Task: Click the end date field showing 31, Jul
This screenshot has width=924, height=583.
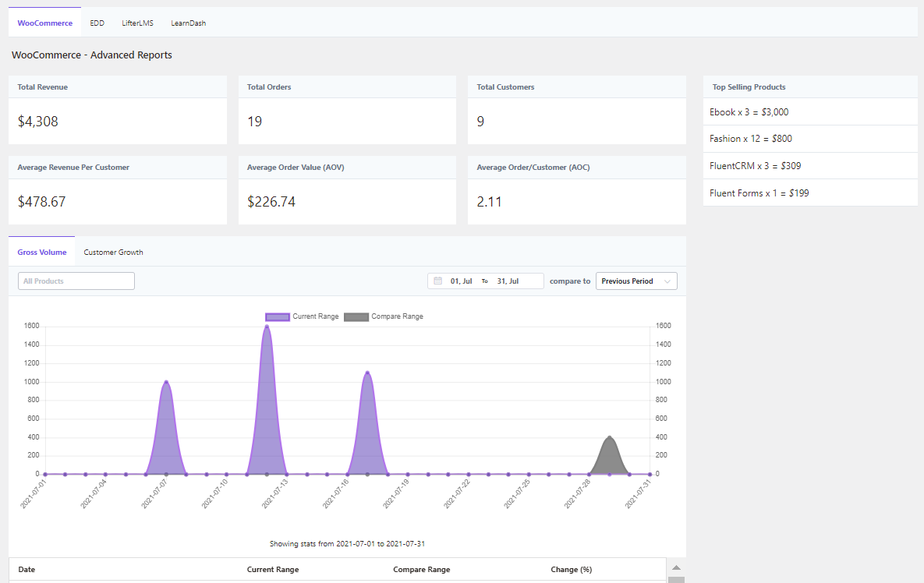Action: [x=508, y=281]
